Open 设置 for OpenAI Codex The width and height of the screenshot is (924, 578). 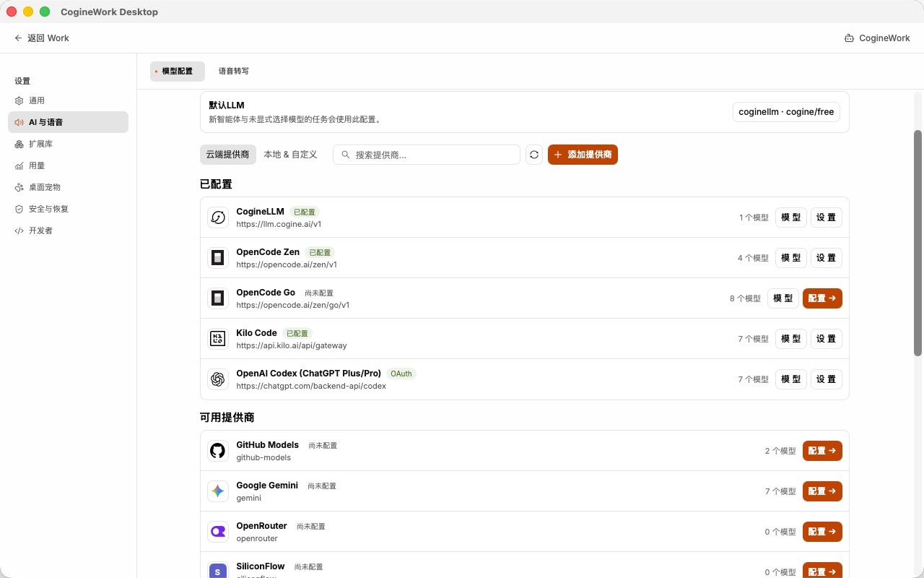[x=826, y=379]
